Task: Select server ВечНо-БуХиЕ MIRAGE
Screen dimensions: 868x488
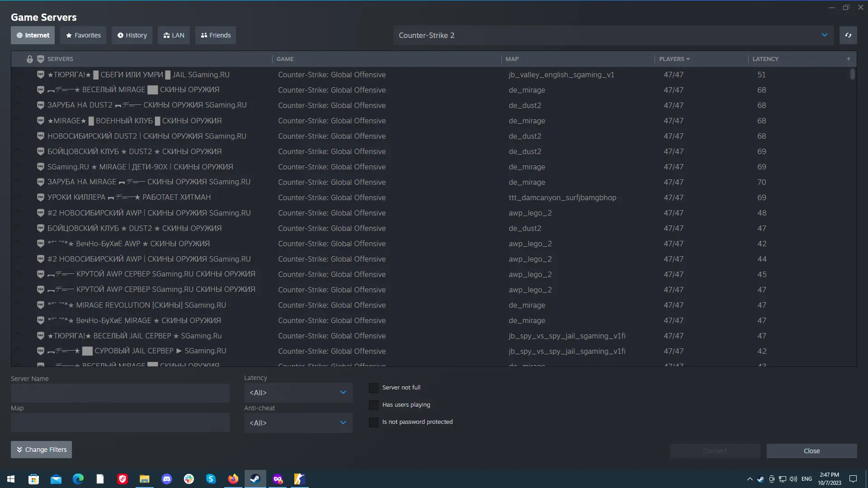Action: pyautogui.click(x=433, y=320)
